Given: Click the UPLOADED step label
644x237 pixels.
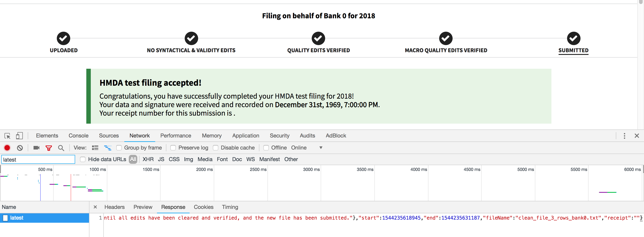Looking at the screenshot, I should [64, 50].
